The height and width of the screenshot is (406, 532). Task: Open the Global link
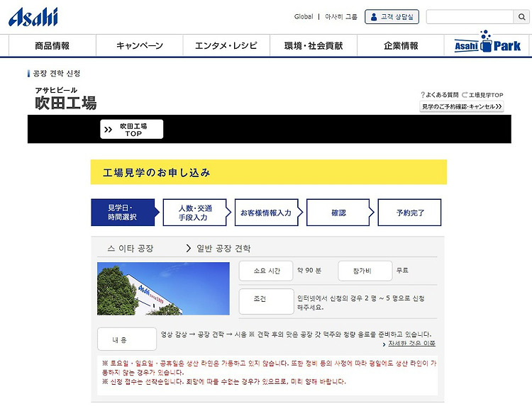click(x=304, y=16)
